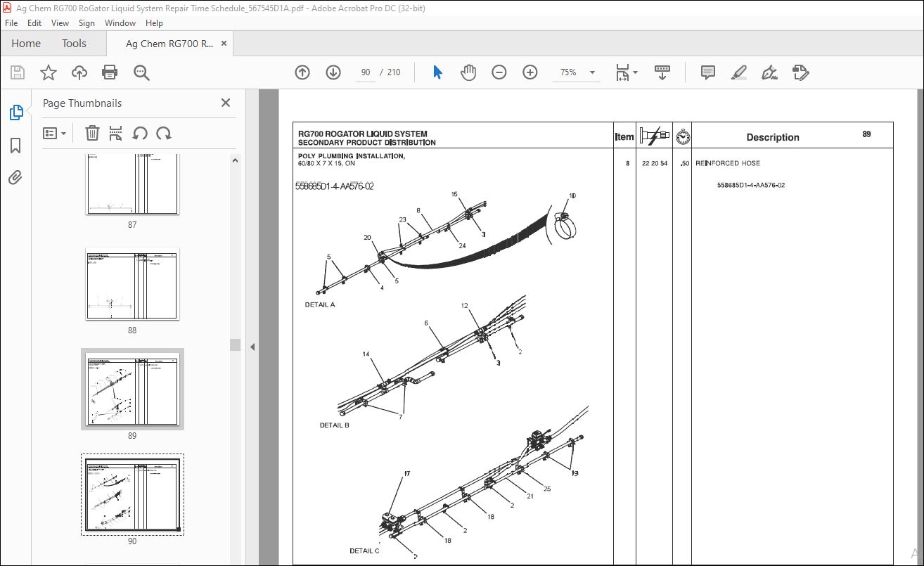Click the 'DETAIL C' label

(364, 551)
